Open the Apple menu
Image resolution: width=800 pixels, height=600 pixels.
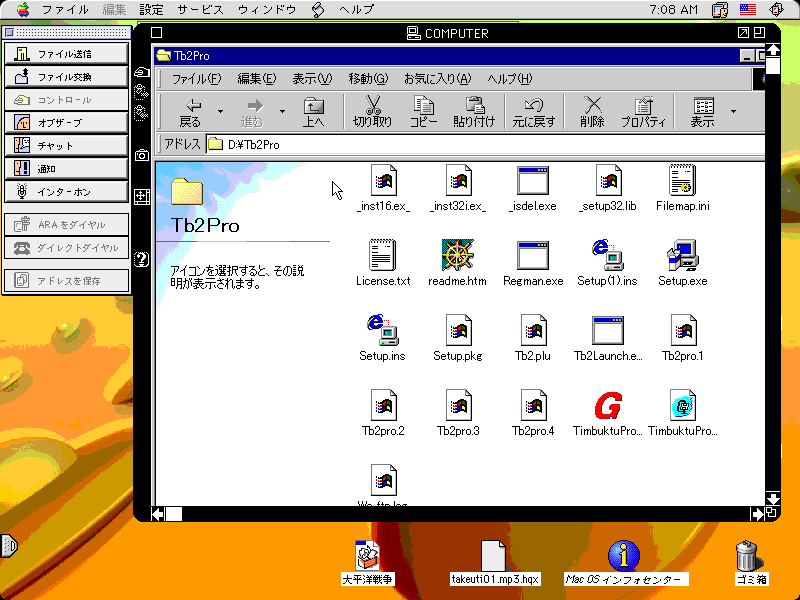click(22, 9)
